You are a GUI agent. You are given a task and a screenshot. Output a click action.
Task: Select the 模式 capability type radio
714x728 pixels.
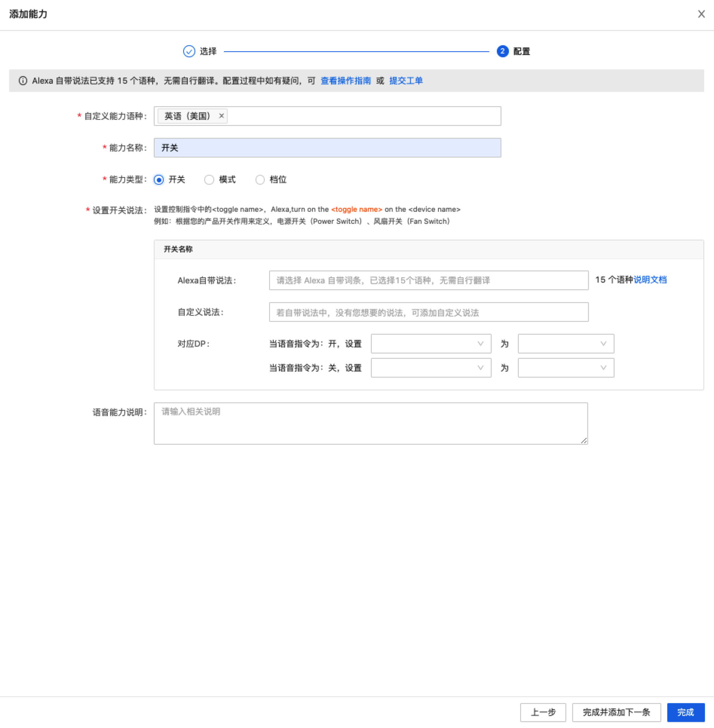tap(209, 180)
